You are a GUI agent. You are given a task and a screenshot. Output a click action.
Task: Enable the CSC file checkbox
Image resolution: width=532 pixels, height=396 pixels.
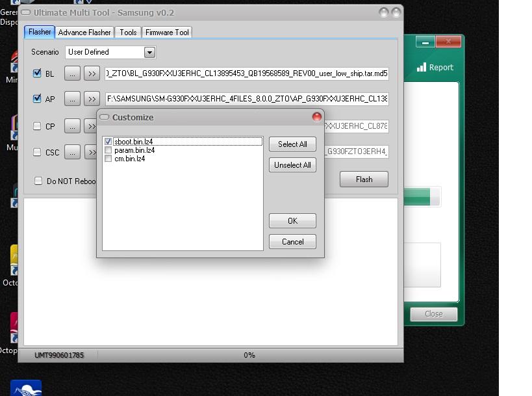[37, 152]
